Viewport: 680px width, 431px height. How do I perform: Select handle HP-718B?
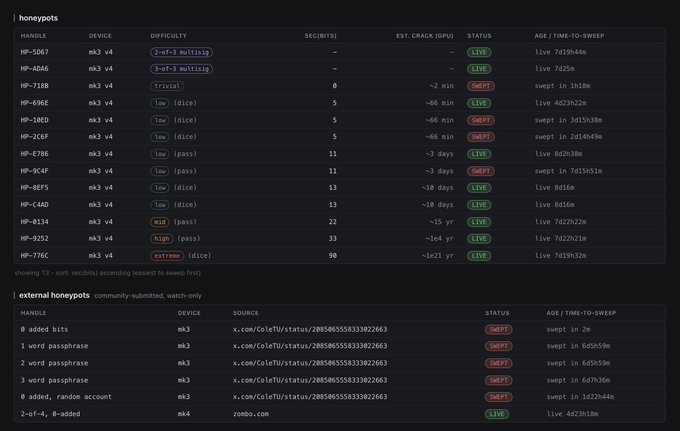pyautogui.click(x=35, y=86)
